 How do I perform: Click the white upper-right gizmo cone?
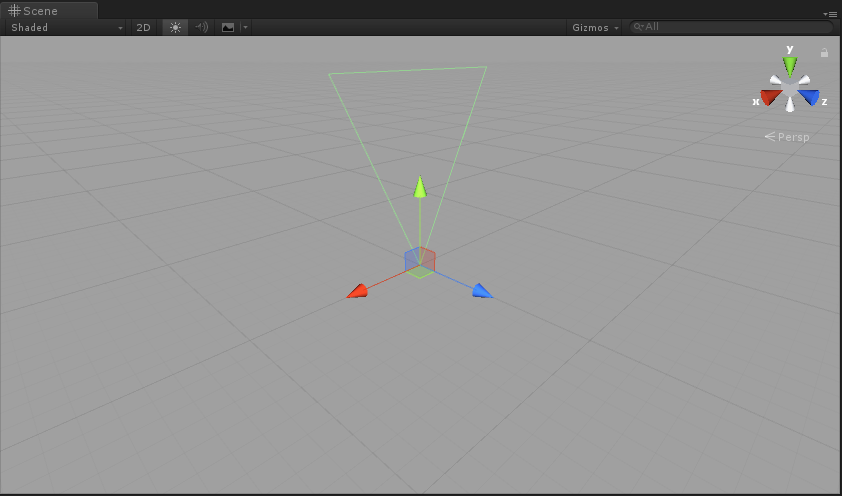pos(804,80)
